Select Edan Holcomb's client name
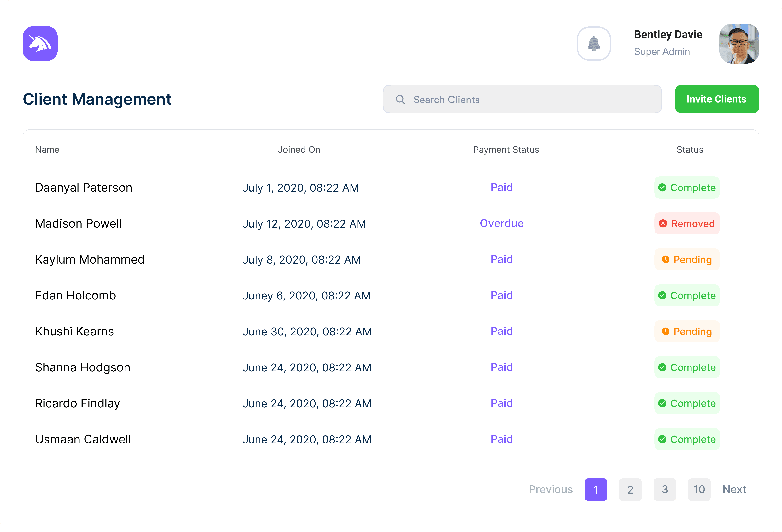This screenshot has height=532, width=782. coord(75,295)
